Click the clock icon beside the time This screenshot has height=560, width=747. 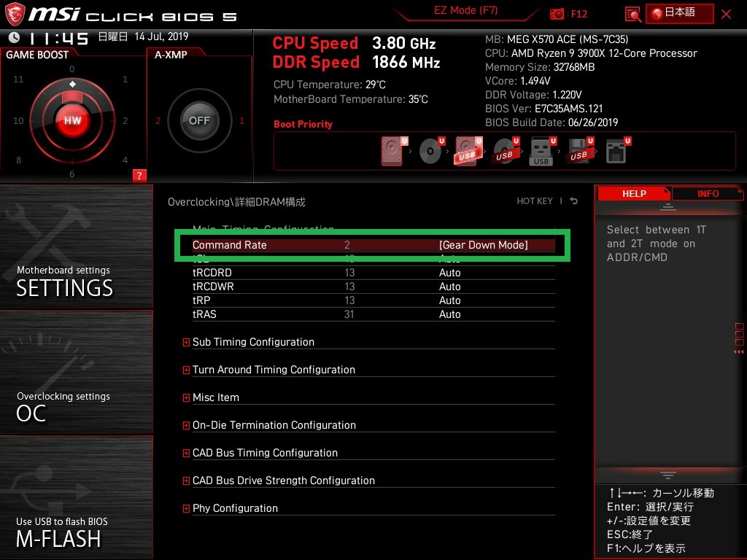point(14,37)
